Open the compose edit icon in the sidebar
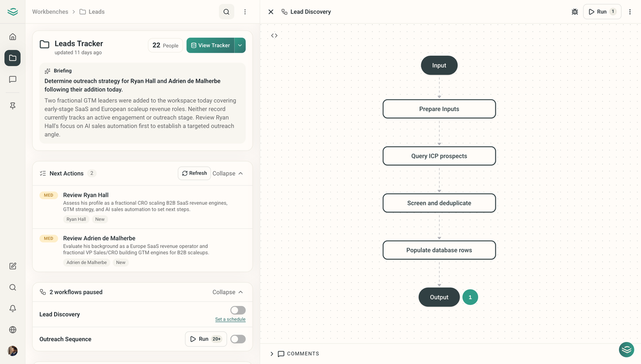The image size is (641, 364). [x=13, y=266]
